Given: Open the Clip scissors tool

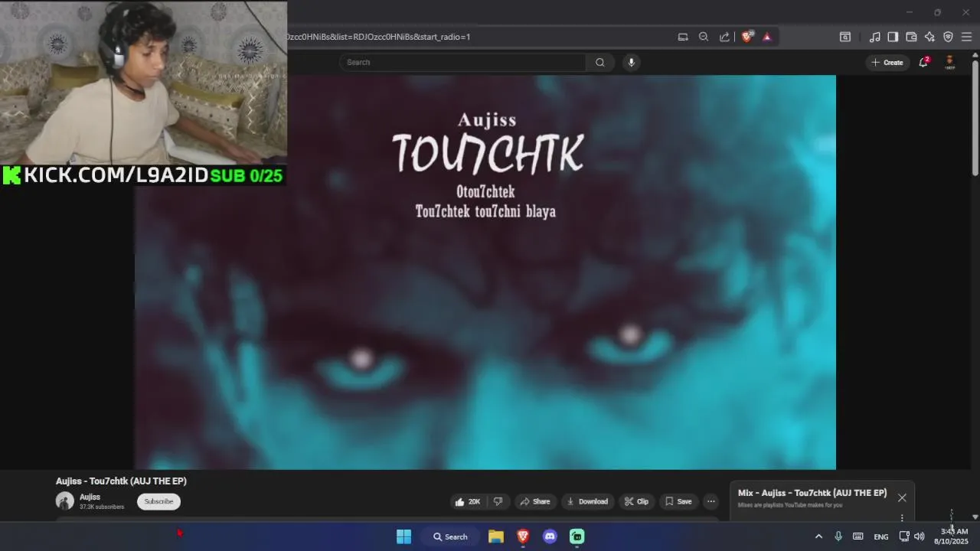Looking at the screenshot, I should [636, 501].
